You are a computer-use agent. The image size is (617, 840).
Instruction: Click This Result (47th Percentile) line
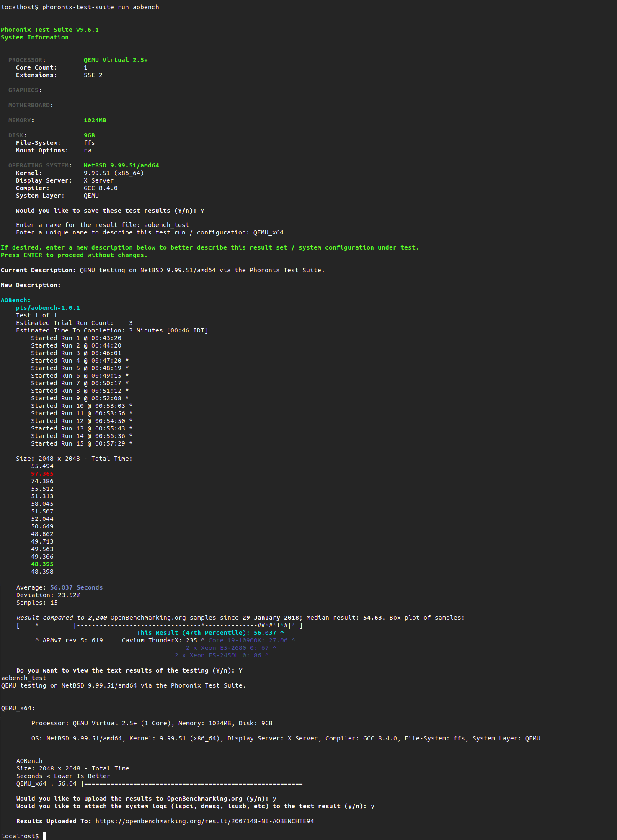coord(210,633)
